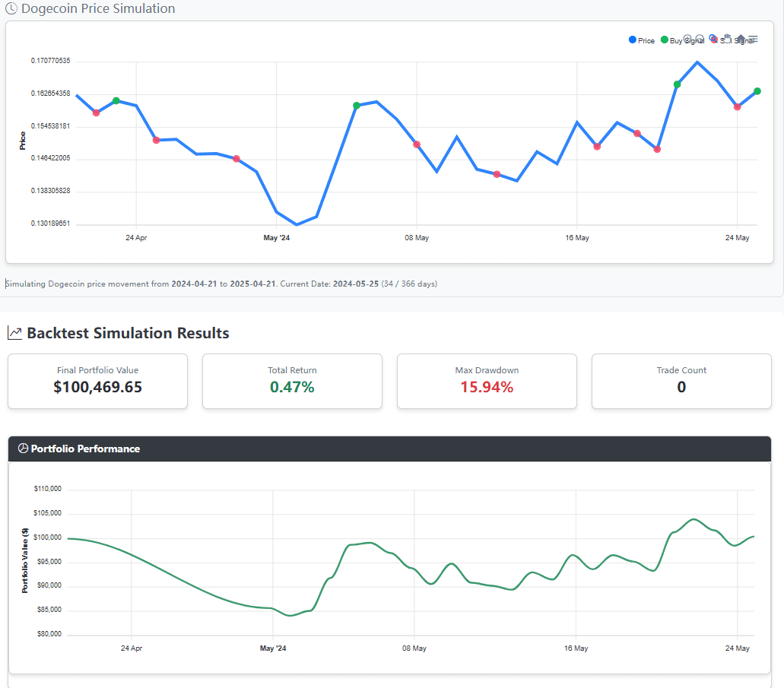Toggle the Price series in legend
Viewport: 784px width, 688px height.
click(x=642, y=40)
